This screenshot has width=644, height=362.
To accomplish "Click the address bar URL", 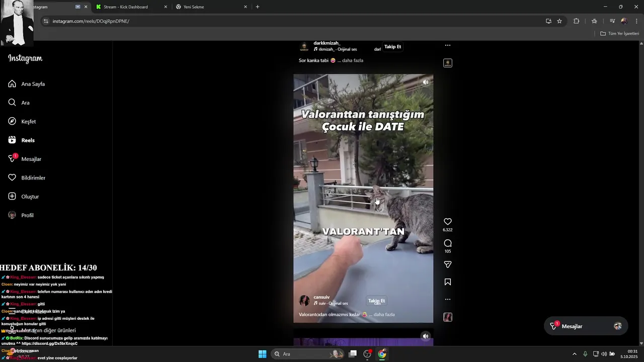I will pos(91,21).
